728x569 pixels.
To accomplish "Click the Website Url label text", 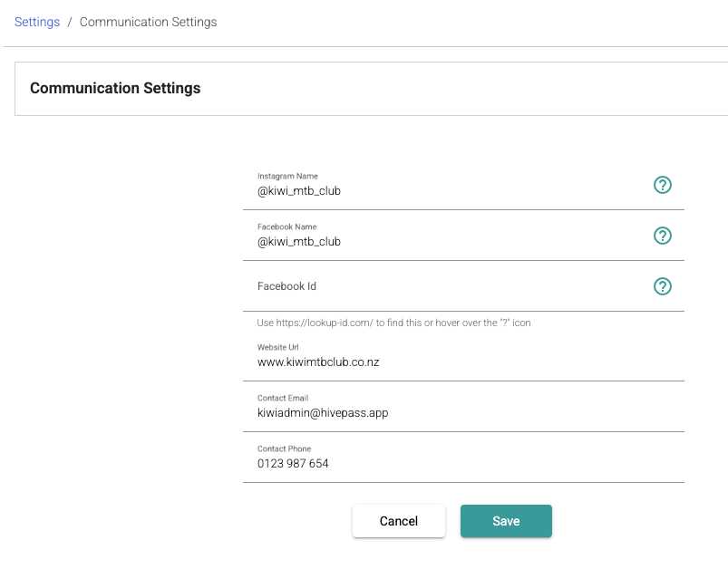I will (277, 347).
